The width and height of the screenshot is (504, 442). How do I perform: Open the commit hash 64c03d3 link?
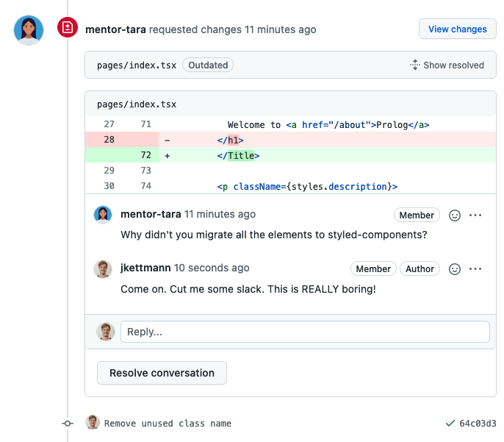coord(478,423)
